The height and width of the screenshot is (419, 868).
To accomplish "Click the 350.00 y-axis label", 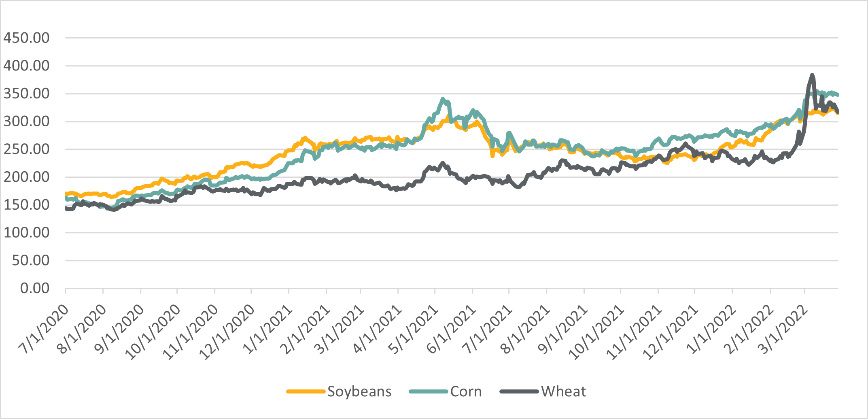I will coord(26,94).
